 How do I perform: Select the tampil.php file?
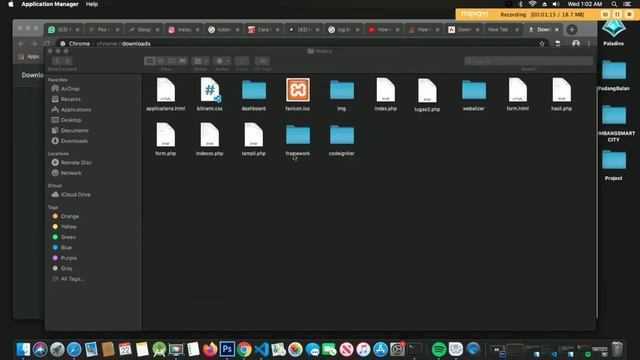(253, 139)
